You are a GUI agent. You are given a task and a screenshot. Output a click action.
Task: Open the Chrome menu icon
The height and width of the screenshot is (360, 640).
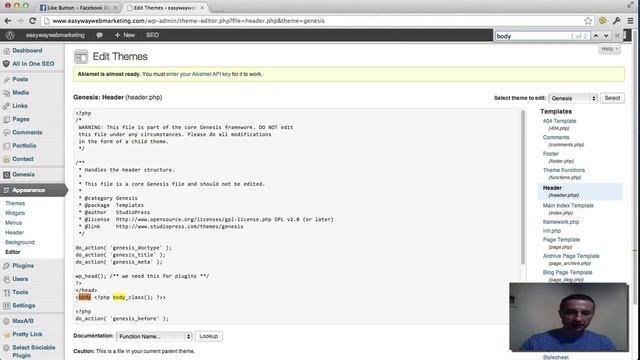(x=630, y=20)
